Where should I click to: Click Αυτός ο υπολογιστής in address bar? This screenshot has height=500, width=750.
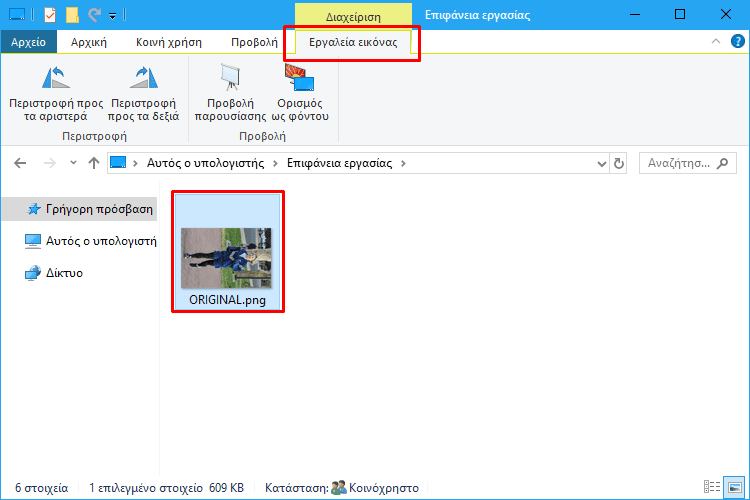click(205, 163)
